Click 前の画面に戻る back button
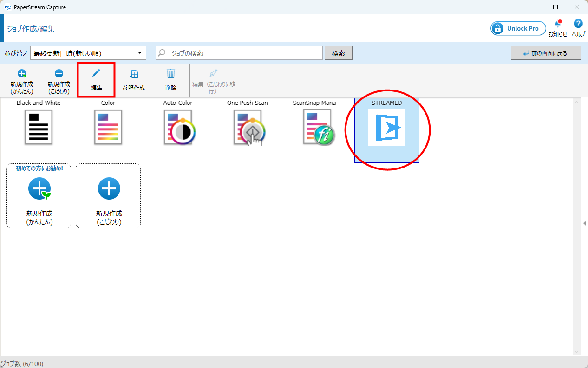 pyautogui.click(x=546, y=53)
